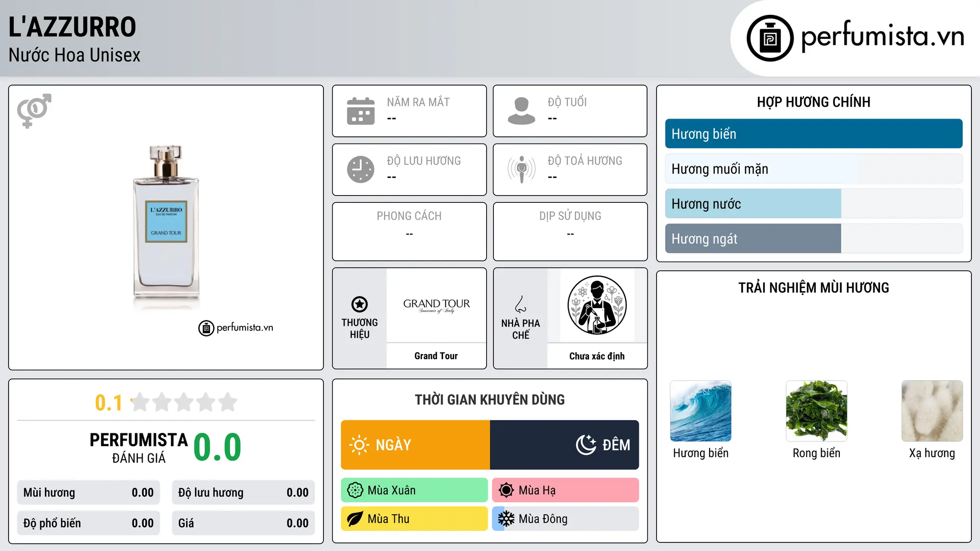
Task: Open the Xạ hương musk thumbnail
Action: (x=932, y=411)
